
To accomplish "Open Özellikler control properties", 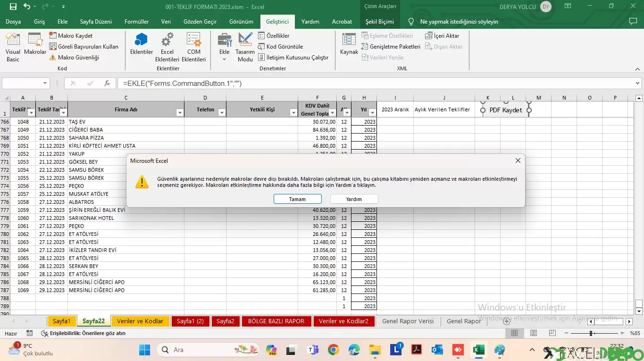I will 274,36.
